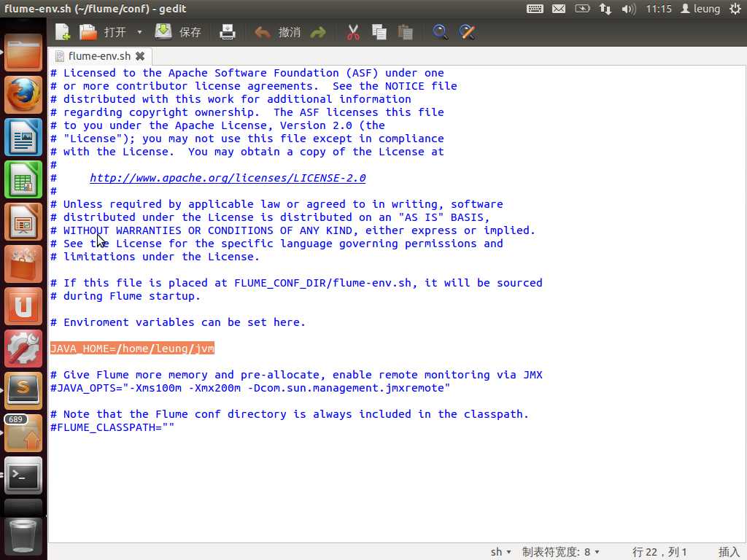Open the network connection indicator
747x560 pixels.
click(605, 9)
